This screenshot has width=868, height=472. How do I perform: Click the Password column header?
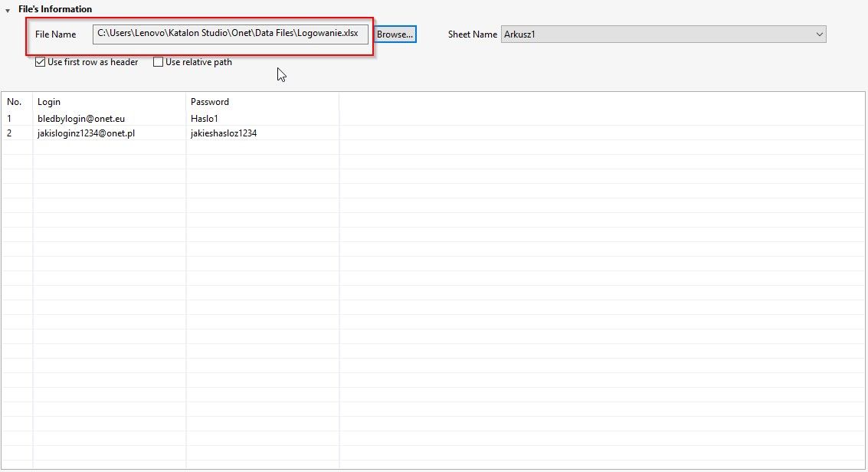(210, 102)
